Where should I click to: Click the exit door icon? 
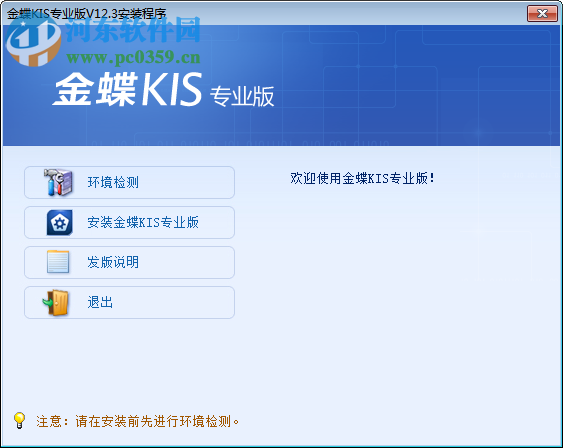pos(56,303)
